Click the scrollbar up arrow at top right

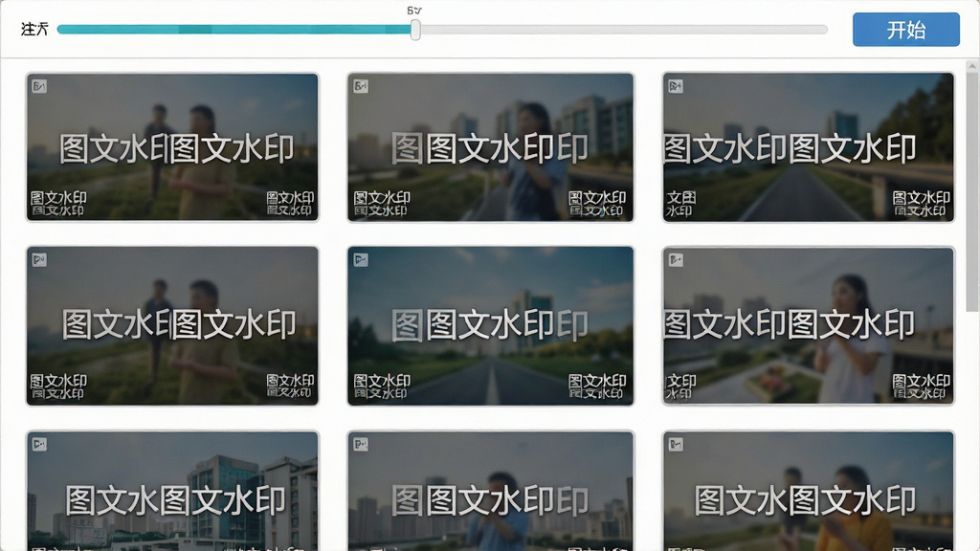pos(972,65)
